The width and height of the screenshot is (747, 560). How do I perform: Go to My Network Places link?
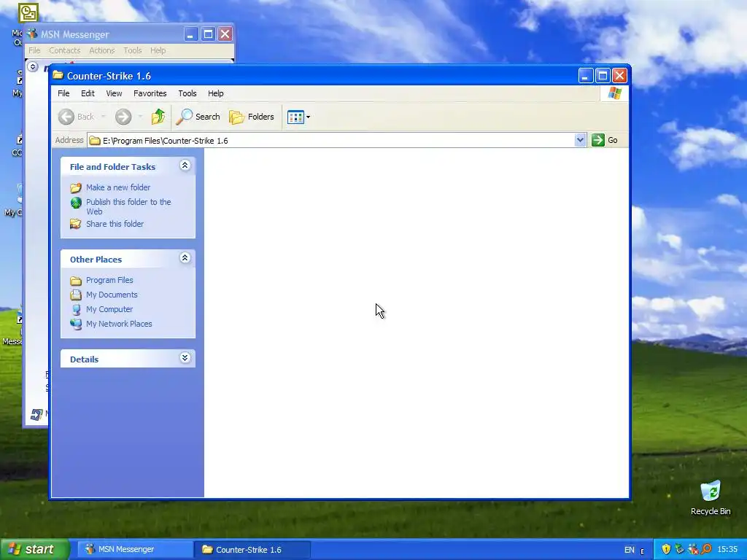point(119,324)
